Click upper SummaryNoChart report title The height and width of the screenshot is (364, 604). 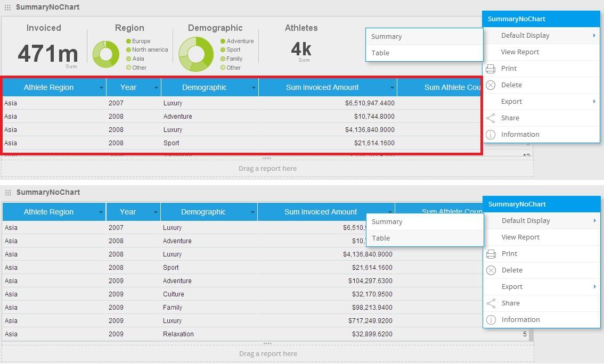pos(48,7)
